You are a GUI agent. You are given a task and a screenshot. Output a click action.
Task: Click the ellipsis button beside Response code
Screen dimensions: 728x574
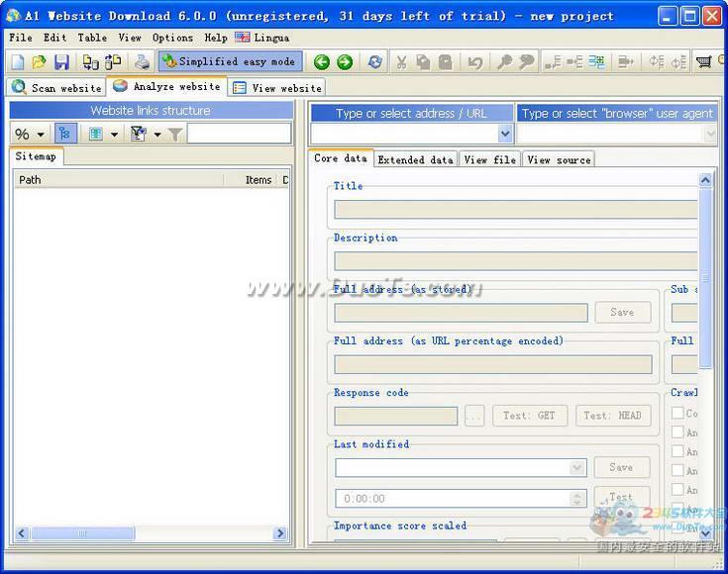tap(474, 416)
